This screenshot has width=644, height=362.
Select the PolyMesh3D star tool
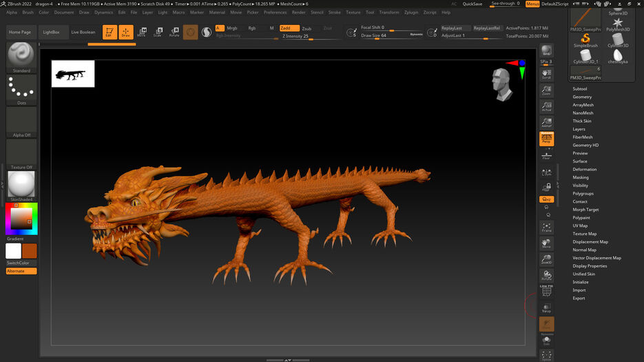pyautogui.click(x=618, y=24)
